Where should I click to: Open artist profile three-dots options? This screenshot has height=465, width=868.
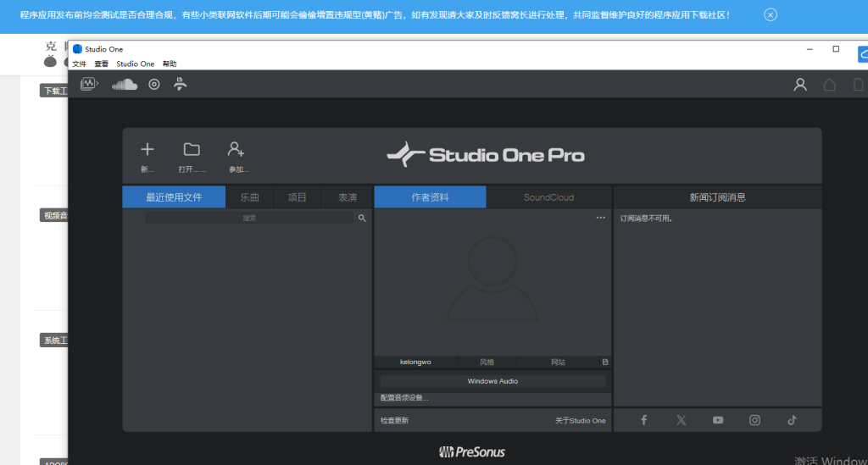601,218
